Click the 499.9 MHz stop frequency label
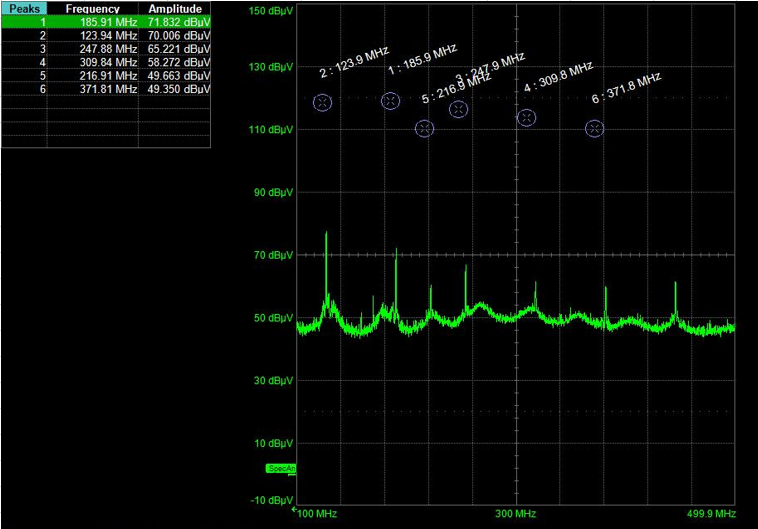Screen dimensions: 758x529 (712, 514)
